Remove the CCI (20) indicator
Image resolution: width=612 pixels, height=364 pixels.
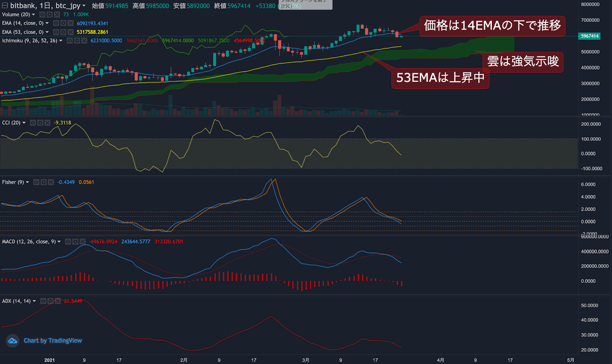point(47,122)
